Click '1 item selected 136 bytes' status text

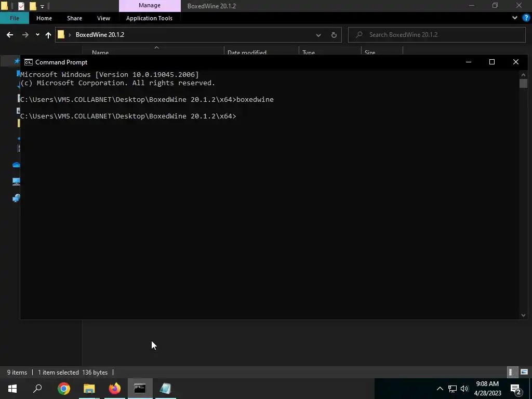[73, 372]
